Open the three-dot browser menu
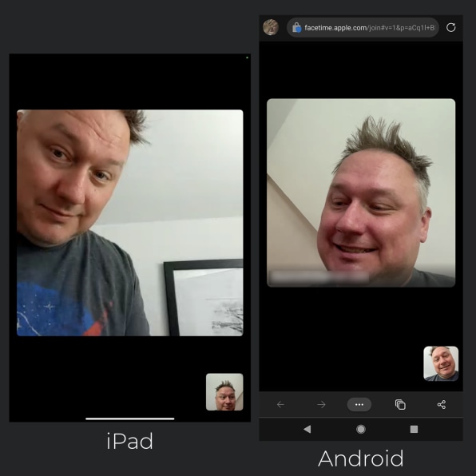 (x=359, y=404)
